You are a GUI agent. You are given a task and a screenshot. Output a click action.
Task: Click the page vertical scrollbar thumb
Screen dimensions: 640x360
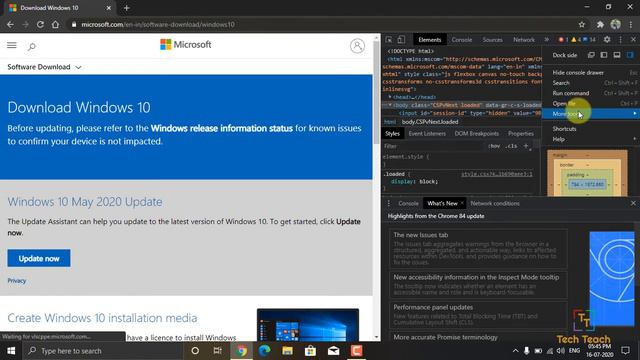tap(376, 92)
